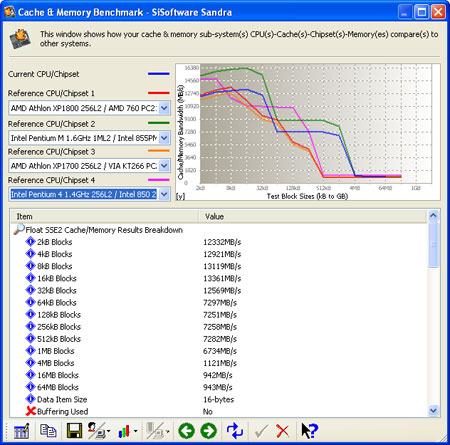Go forward with the green right arrow
Image resolution: width=450 pixels, height=445 pixels.
(x=209, y=431)
